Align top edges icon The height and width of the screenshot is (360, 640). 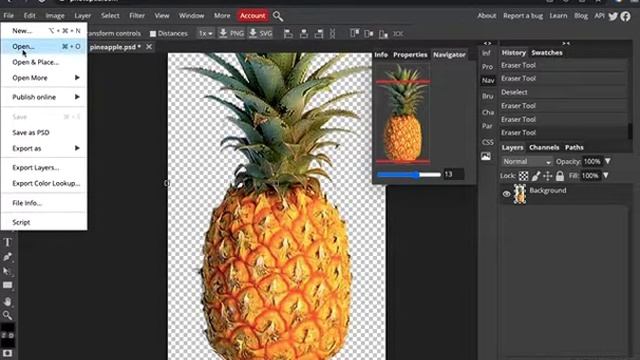coord(354,33)
